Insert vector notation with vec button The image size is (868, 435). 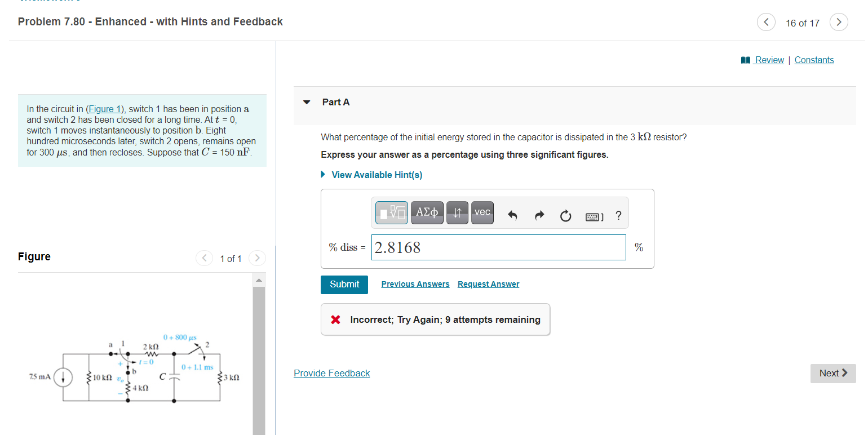tap(482, 213)
